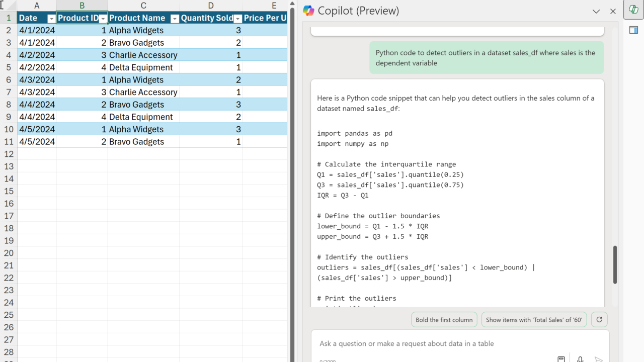Close the Copilot pane

(613, 11)
